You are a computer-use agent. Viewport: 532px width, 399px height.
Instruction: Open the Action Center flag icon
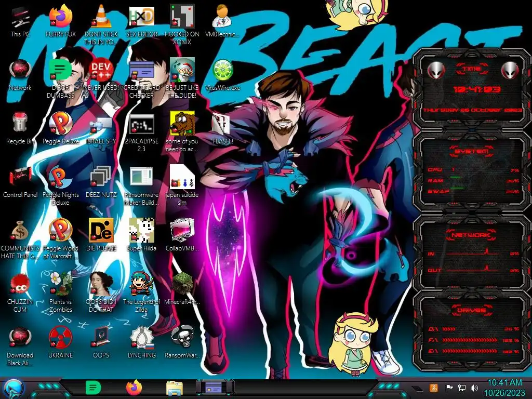(449, 388)
